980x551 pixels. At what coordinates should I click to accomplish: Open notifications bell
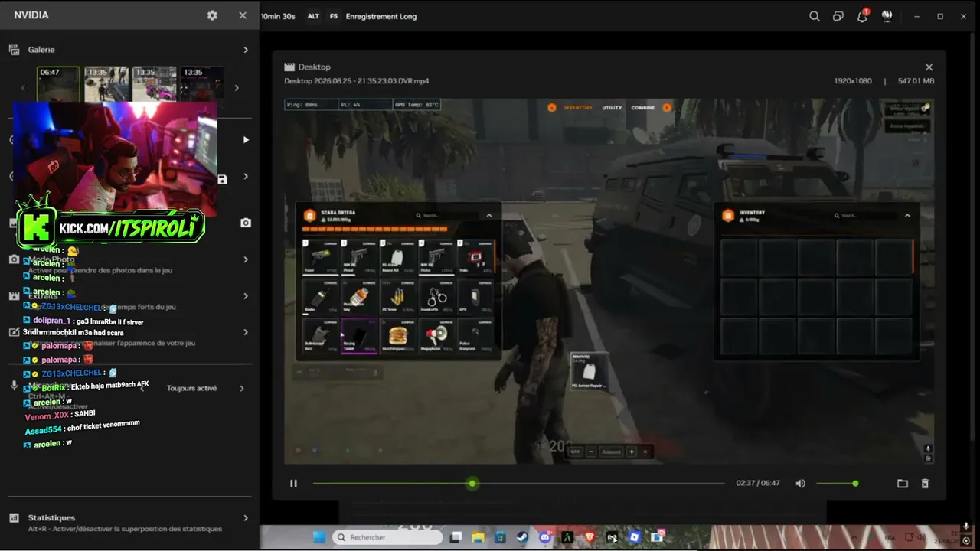coord(862,16)
